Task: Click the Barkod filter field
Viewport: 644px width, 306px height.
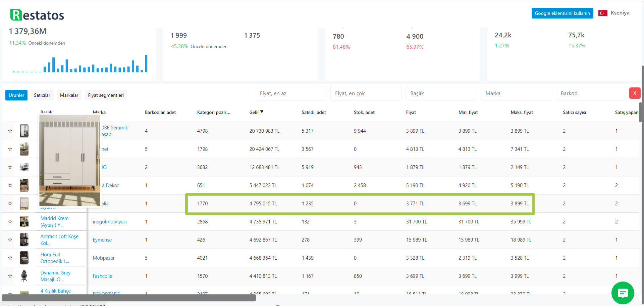Action: pyautogui.click(x=591, y=93)
